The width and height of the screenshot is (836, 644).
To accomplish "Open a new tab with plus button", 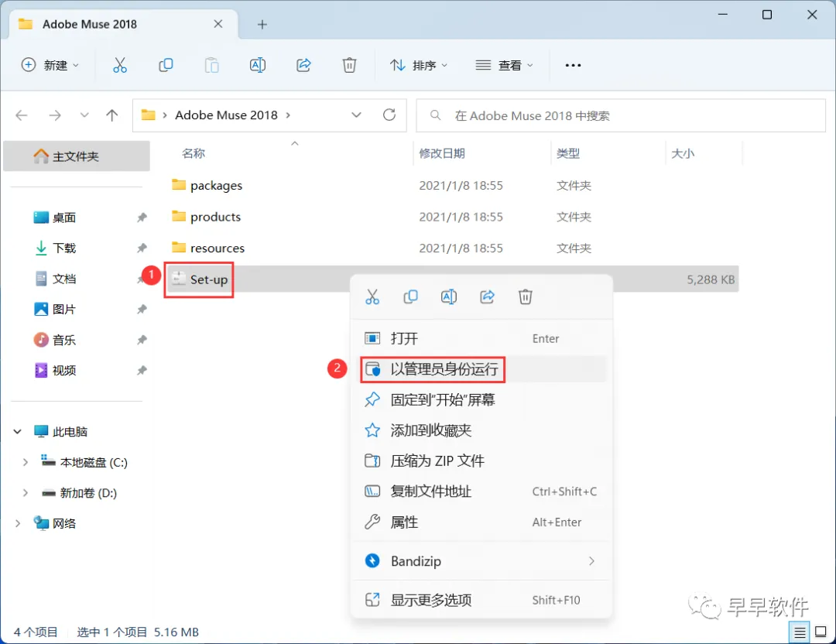I will 262,25.
